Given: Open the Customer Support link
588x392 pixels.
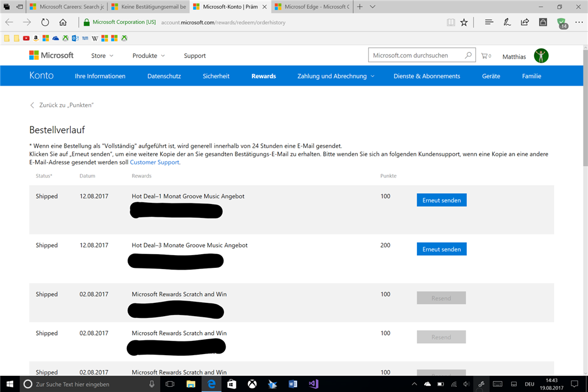Looking at the screenshot, I should pyautogui.click(x=154, y=162).
